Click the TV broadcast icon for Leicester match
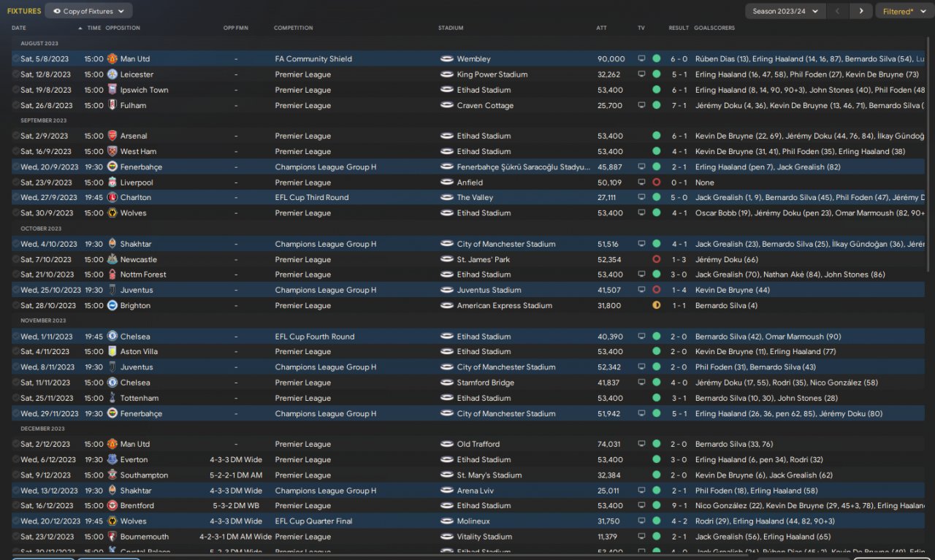This screenshot has width=935, height=560. tap(641, 74)
